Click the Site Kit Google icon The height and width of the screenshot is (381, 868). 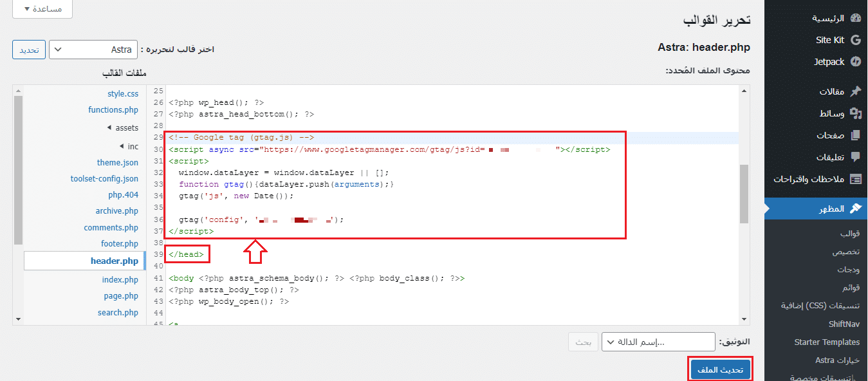click(x=855, y=40)
